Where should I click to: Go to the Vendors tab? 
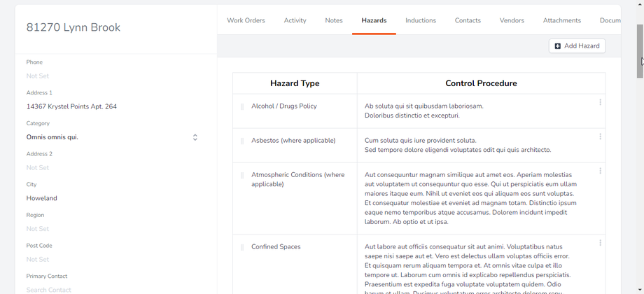(512, 20)
